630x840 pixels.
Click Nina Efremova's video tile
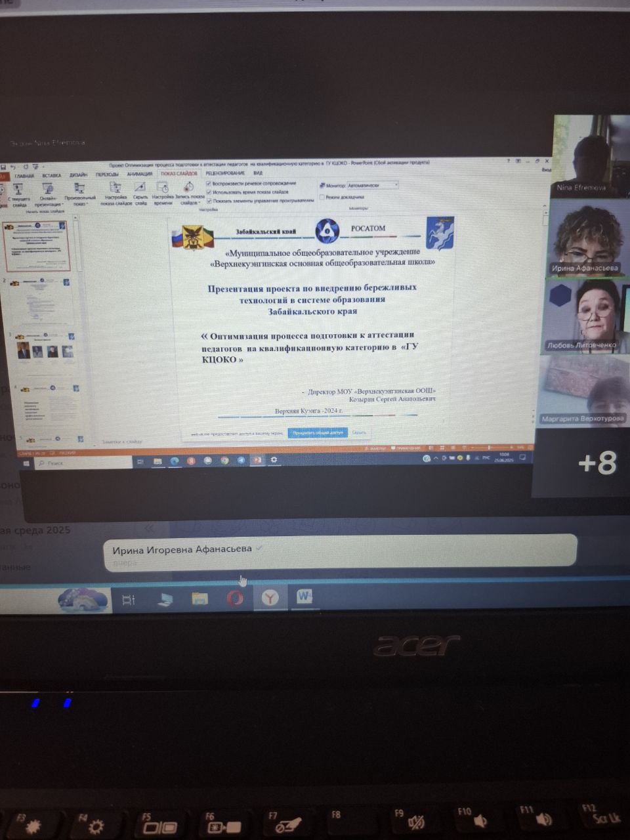[591, 156]
